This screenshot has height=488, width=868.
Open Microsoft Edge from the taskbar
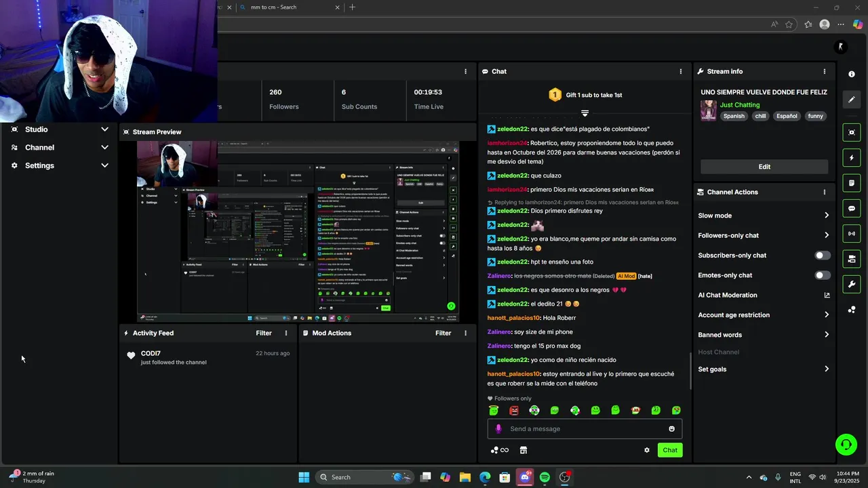(485, 477)
